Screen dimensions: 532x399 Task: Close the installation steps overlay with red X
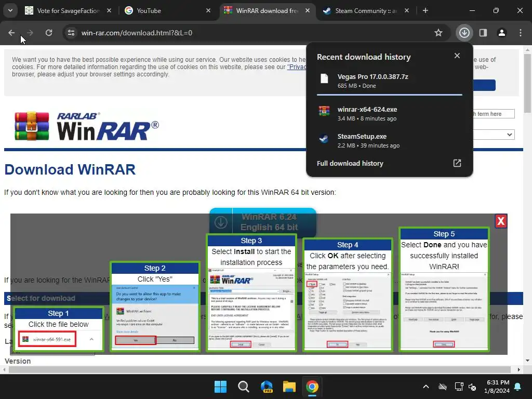tap(501, 221)
